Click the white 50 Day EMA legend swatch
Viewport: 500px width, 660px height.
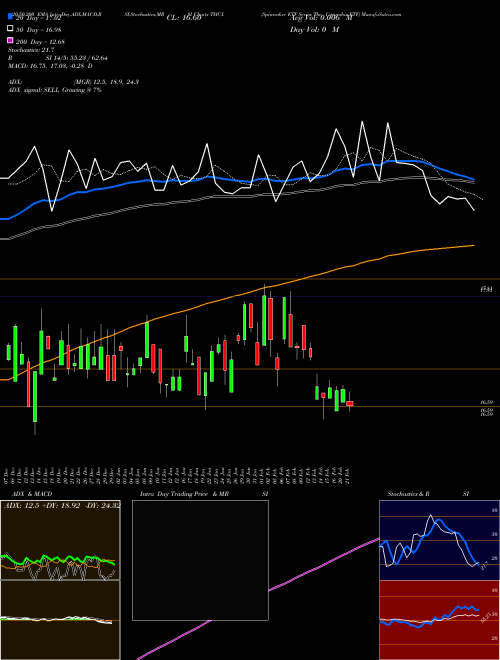tap(11, 29)
